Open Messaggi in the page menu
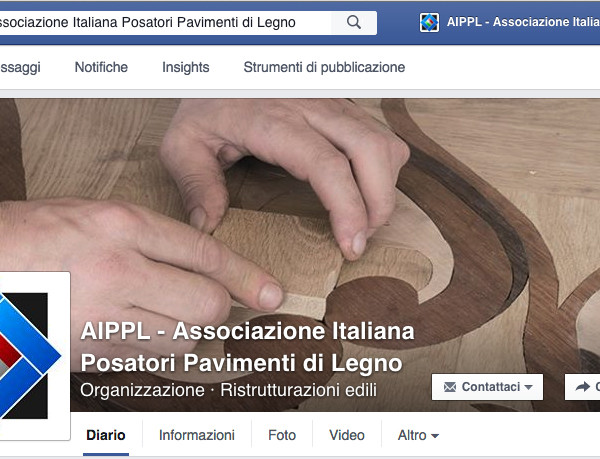600x459 pixels. pyautogui.click(x=20, y=67)
